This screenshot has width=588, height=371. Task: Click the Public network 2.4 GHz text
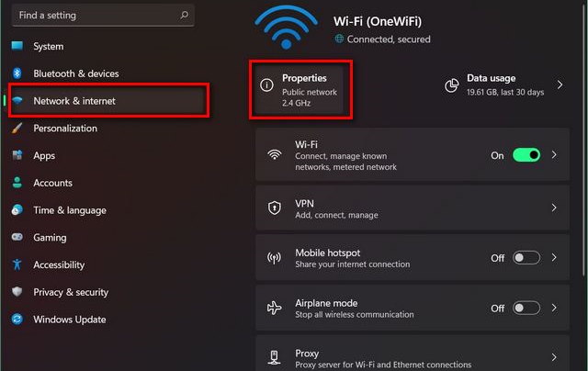pyautogui.click(x=310, y=97)
